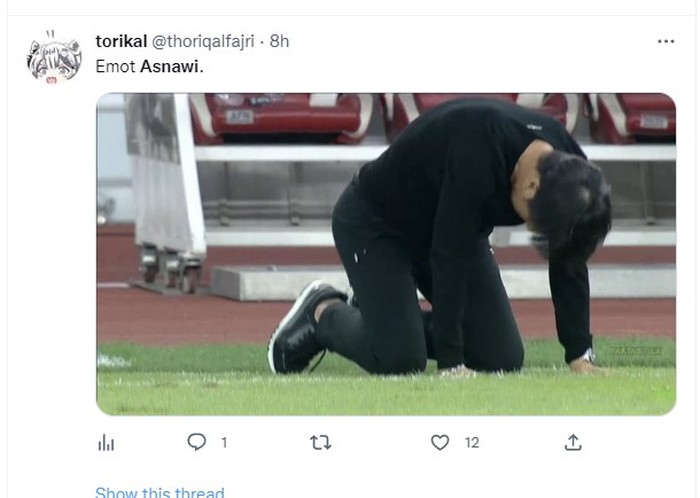Screen dimensions: 700x498
Task: Like the tweet with the heart icon
Action: point(440,442)
